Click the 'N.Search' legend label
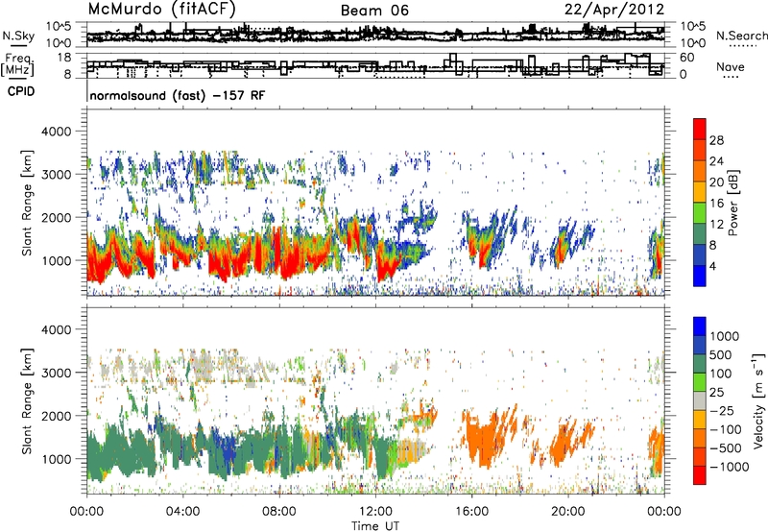Viewport: 768px width, 532px height. pyautogui.click(x=741, y=36)
